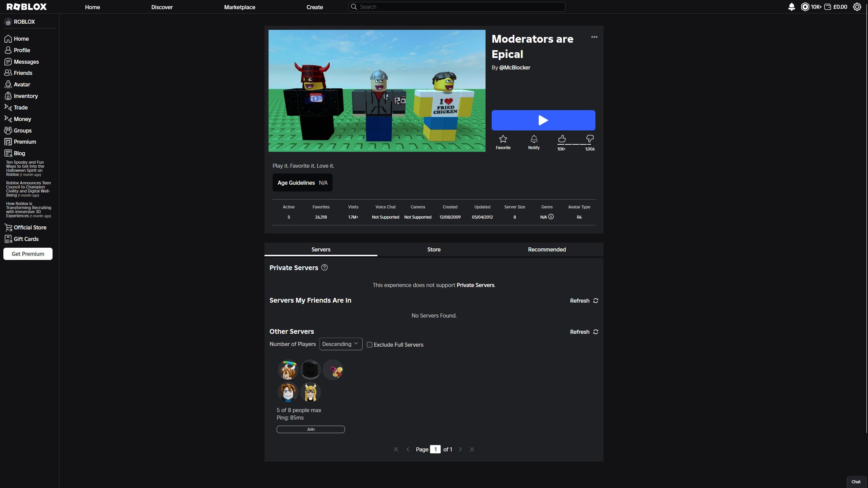Expand the Number of Players dropdown
This screenshot has width=868, height=488.
click(x=340, y=344)
